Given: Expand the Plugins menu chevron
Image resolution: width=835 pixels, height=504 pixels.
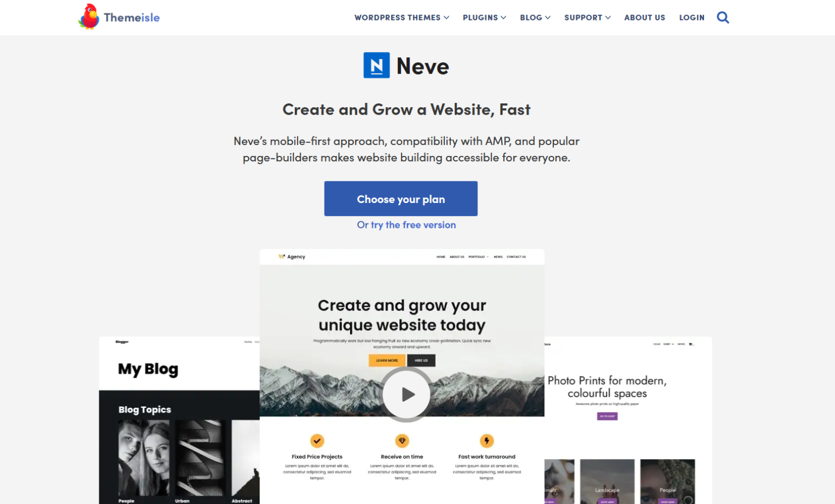Looking at the screenshot, I should tap(503, 17).
